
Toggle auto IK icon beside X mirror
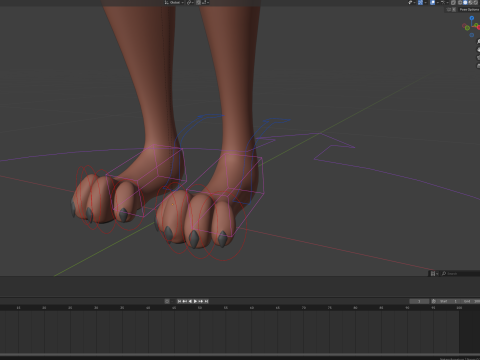click(449, 9)
